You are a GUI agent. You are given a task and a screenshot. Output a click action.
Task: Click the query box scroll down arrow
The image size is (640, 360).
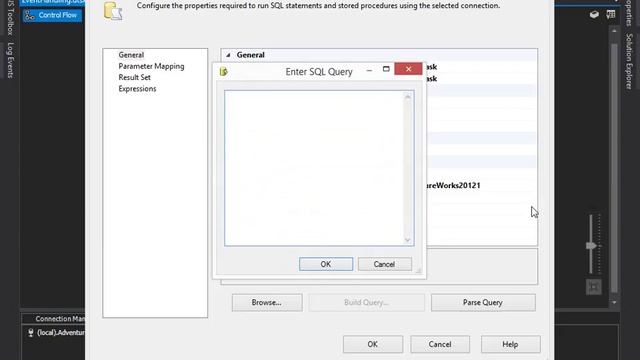point(407,240)
